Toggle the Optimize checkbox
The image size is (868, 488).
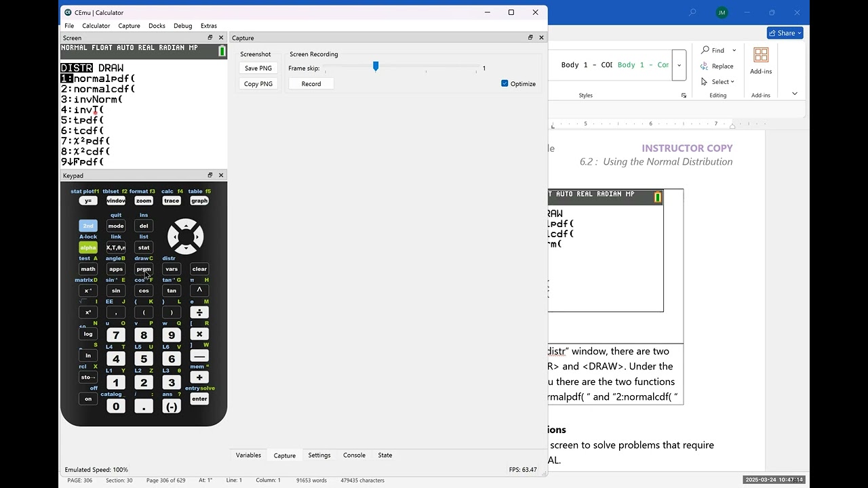(505, 83)
